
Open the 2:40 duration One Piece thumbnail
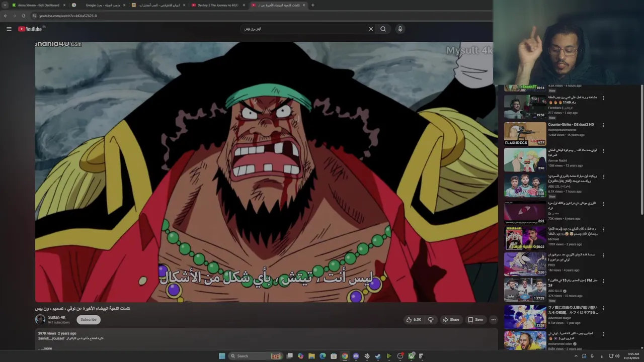tap(525, 159)
